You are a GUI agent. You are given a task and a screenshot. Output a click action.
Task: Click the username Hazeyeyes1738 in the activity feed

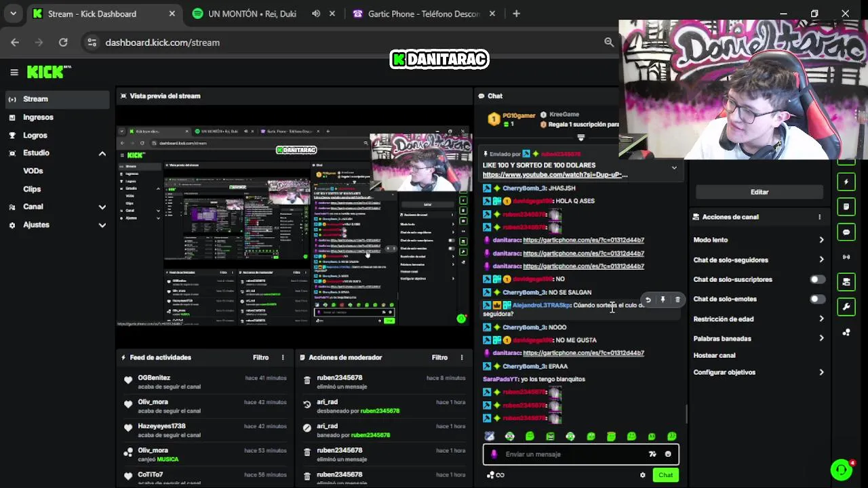coord(161,426)
